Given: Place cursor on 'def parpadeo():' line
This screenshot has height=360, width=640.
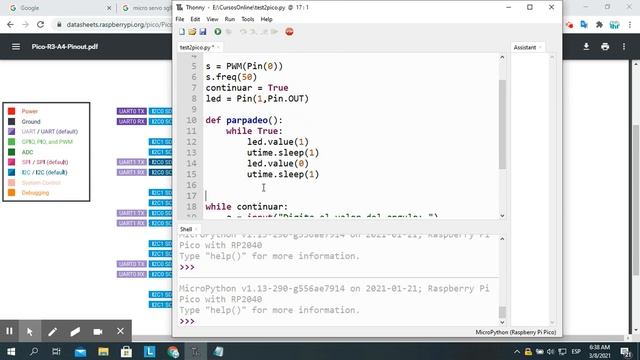Looking at the screenshot, I should pos(244,120).
